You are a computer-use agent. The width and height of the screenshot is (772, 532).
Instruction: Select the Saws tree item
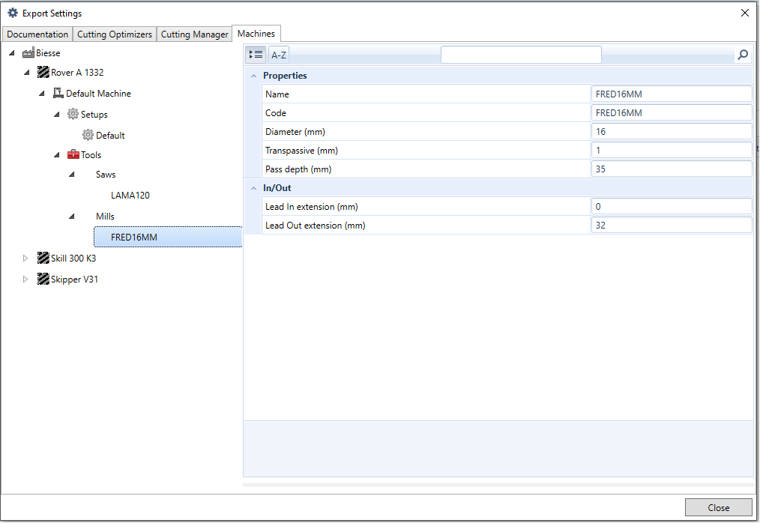[x=106, y=175]
